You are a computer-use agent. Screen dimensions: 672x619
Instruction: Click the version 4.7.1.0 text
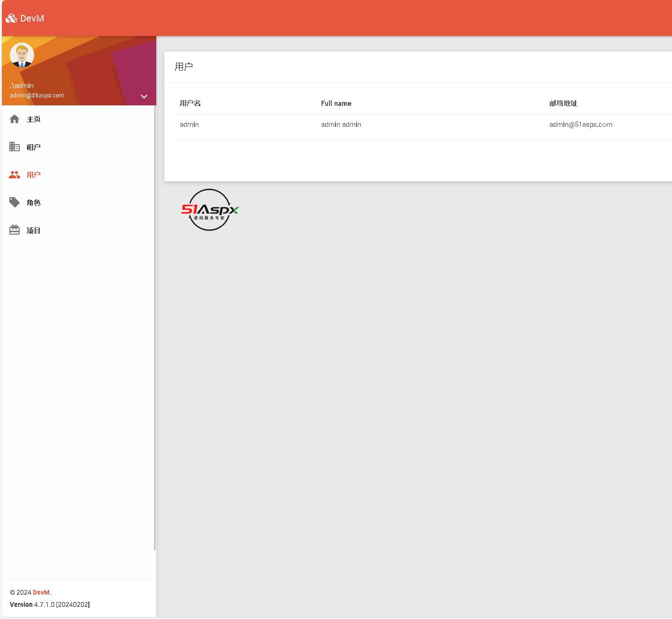(50, 604)
